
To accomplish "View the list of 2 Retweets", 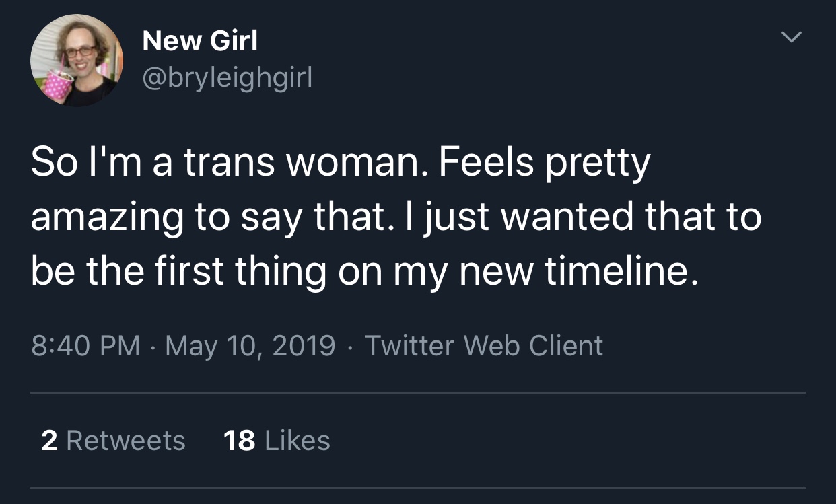I will coord(113,441).
